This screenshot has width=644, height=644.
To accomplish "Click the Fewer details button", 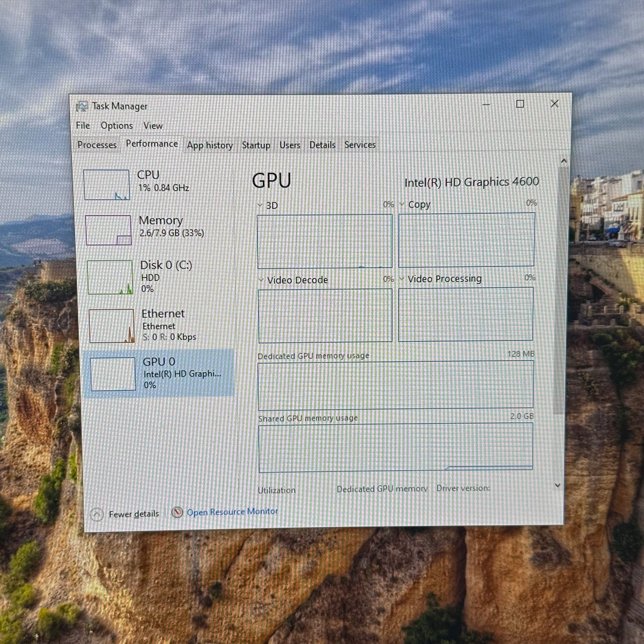I will (125, 514).
